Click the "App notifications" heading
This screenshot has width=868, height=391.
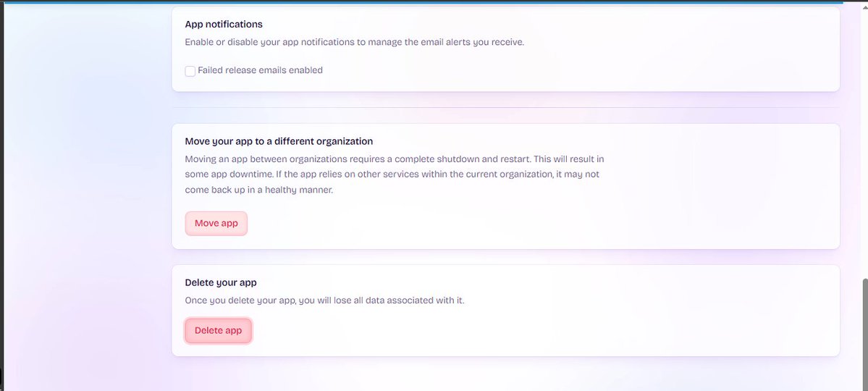[x=224, y=25]
